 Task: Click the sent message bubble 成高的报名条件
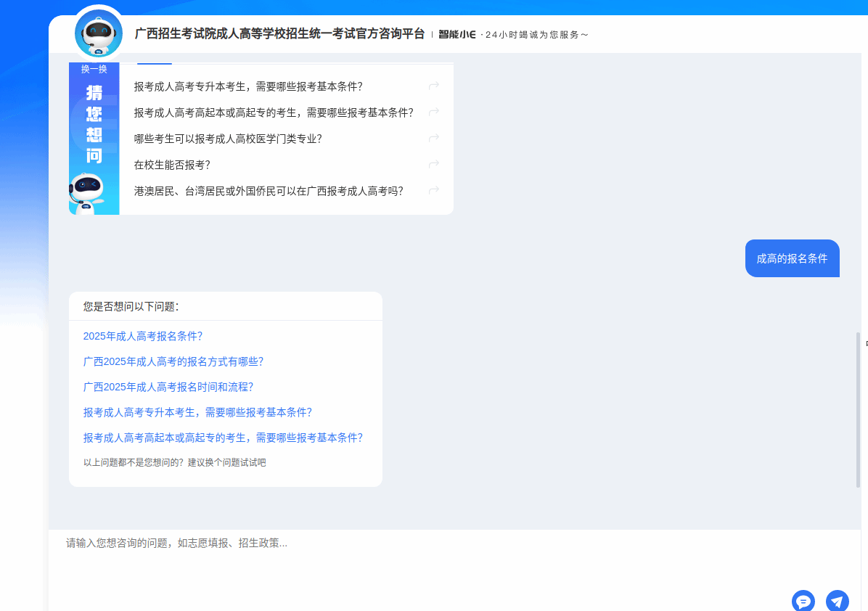pyautogui.click(x=792, y=258)
